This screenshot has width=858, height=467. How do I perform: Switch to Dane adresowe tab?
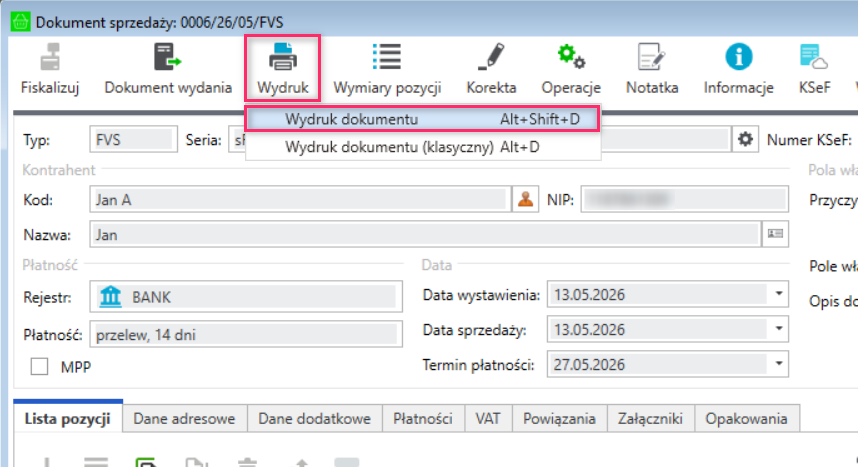pyautogui.click(x=184, y=419)
